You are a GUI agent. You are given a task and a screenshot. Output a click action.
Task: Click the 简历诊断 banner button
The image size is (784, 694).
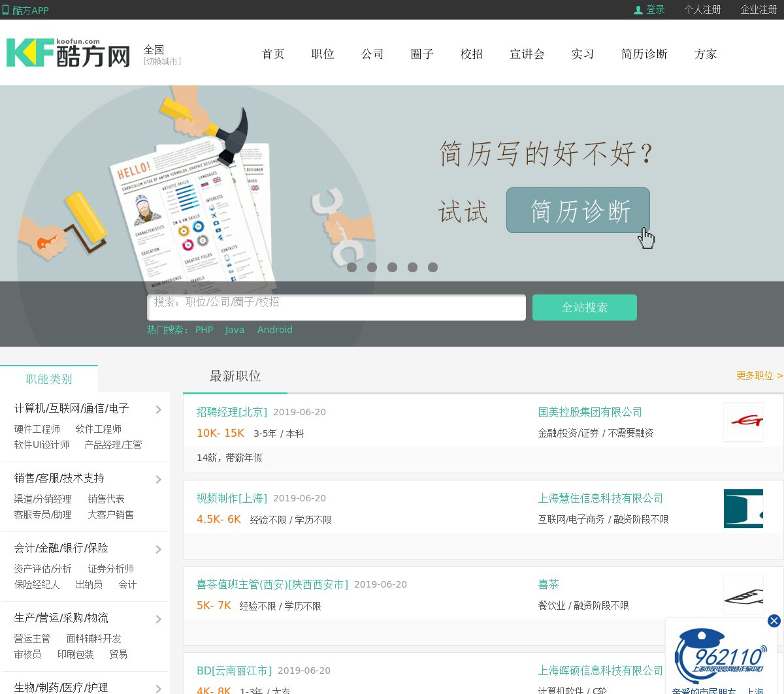(578, 210)
